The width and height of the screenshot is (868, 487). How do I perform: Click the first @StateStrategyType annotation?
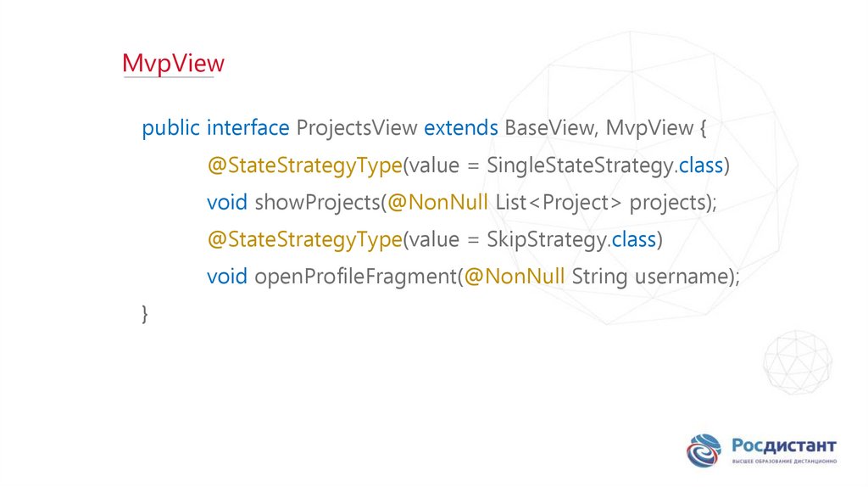click(x=303, y=165)
